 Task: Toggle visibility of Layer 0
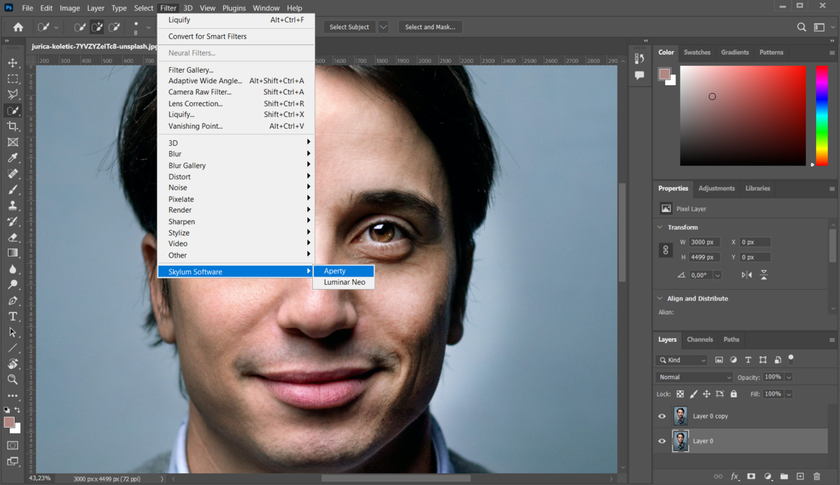pyautogui.click(x=662, y=441)
